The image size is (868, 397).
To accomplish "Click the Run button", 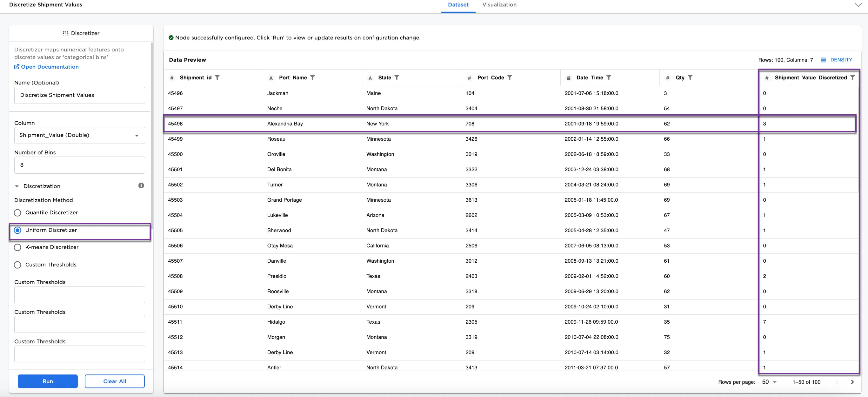I will point(48,381).
